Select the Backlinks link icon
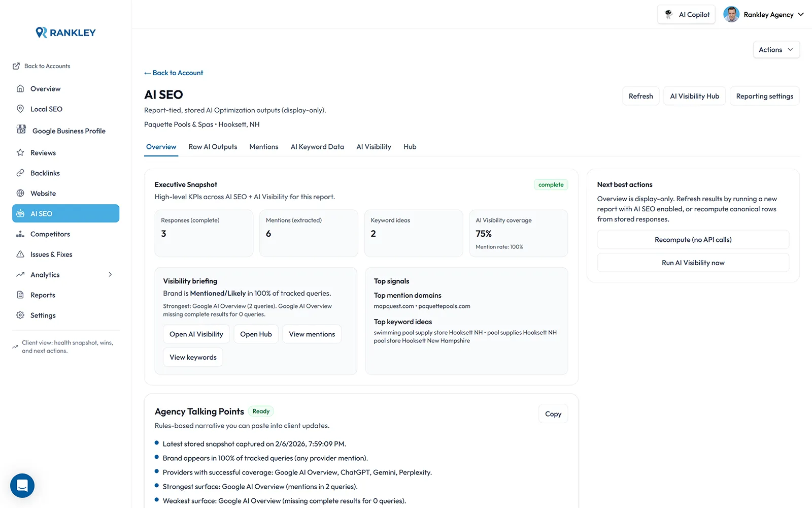The width and height of the screenshot is (812, 508). (20, 173)
